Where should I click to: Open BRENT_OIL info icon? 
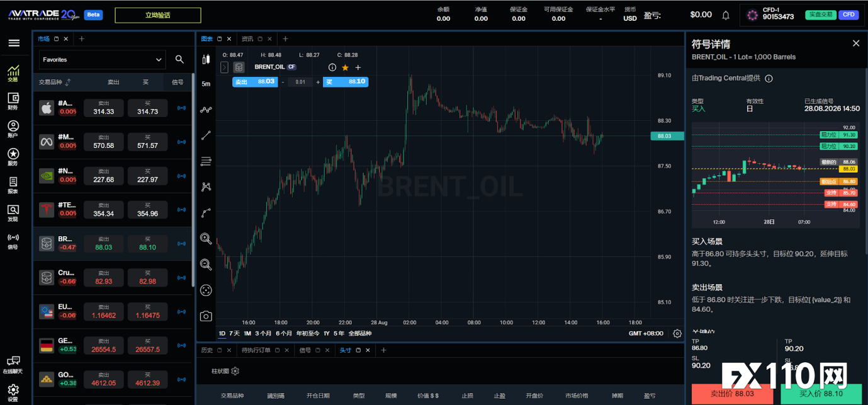(332, 67)
